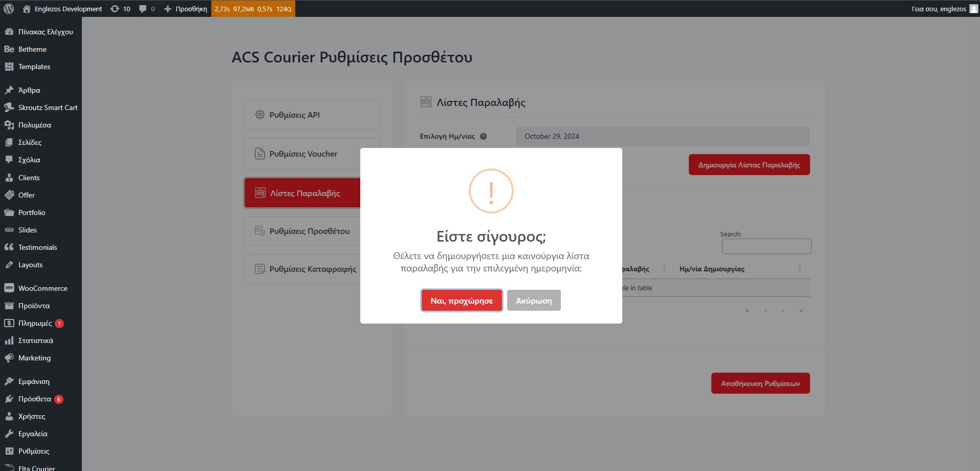980x471 pixels.
Task: Click the Στατιστικά bar chart icon
Action: click(x=9, y=340)
